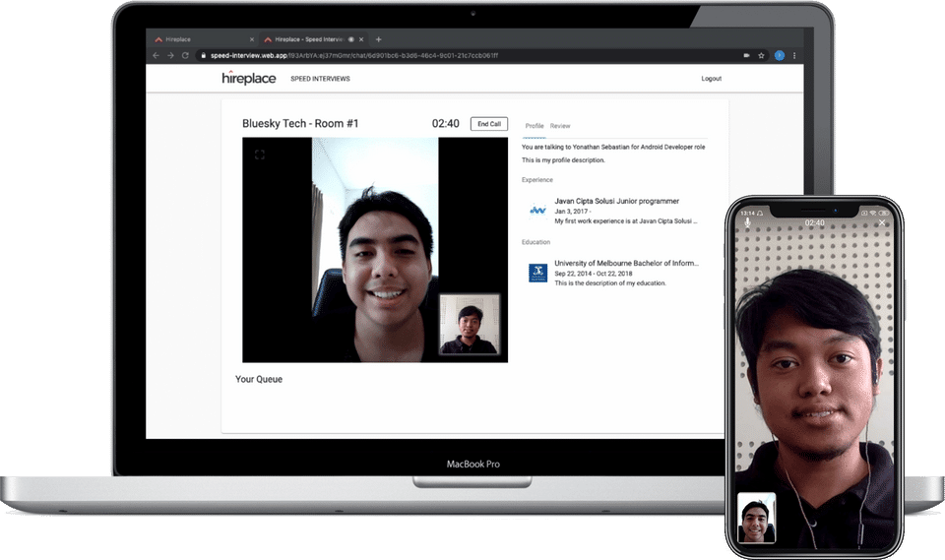Click the recording indicator on Speed Interview tab

click(x=350, y=39)
